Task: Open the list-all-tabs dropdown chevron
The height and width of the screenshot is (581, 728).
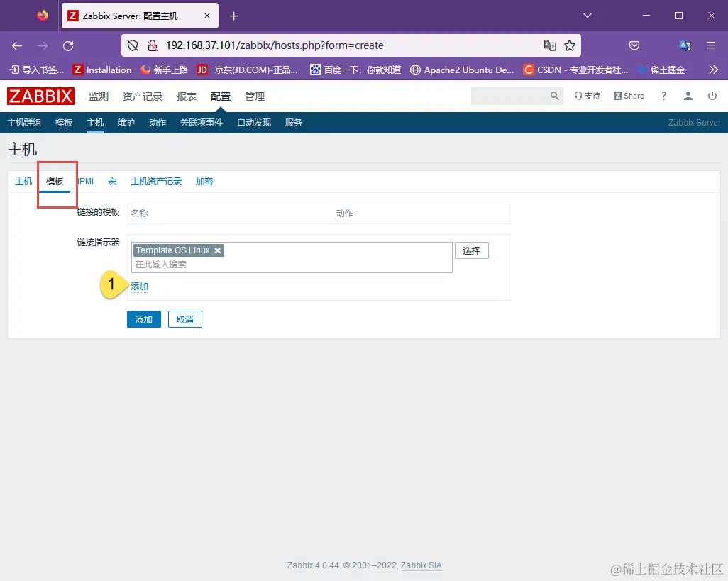Action: pos(587,14)
